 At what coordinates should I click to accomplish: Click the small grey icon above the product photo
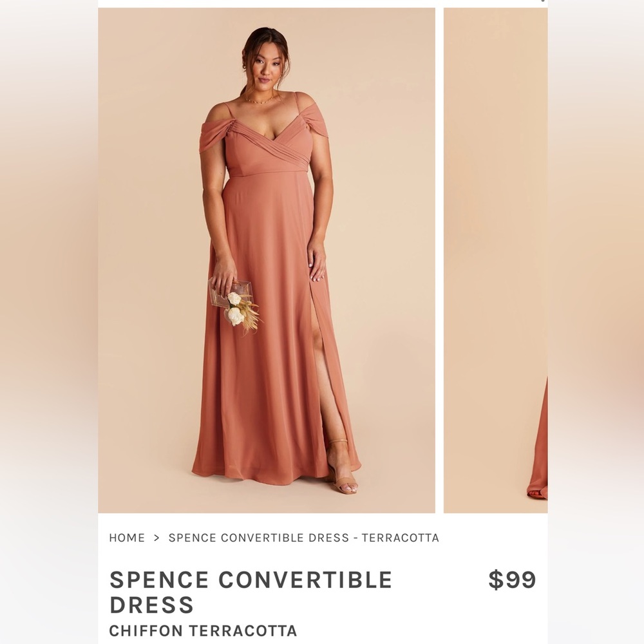point(543,2)
